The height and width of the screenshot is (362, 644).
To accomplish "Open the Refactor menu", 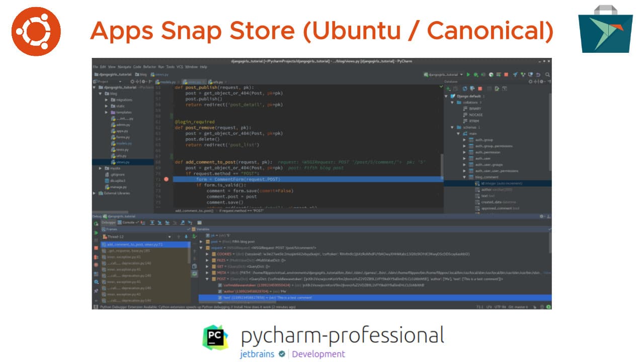I will tap(150, 66).
